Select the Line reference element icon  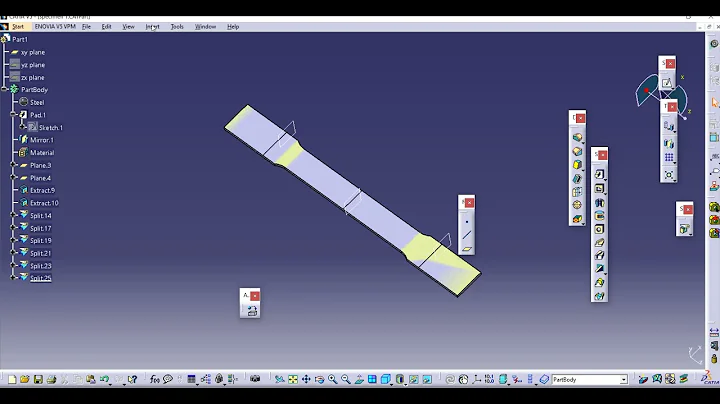[x=467, y=235]
